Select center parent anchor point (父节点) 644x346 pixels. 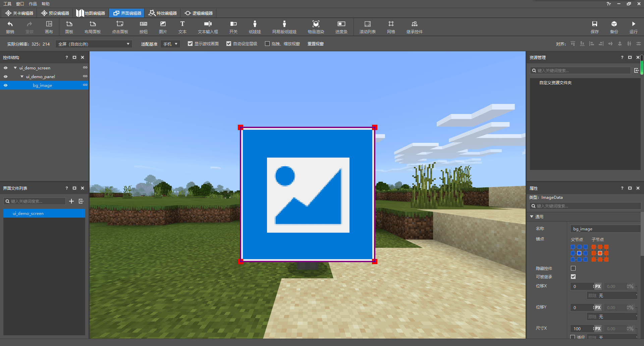579,253
